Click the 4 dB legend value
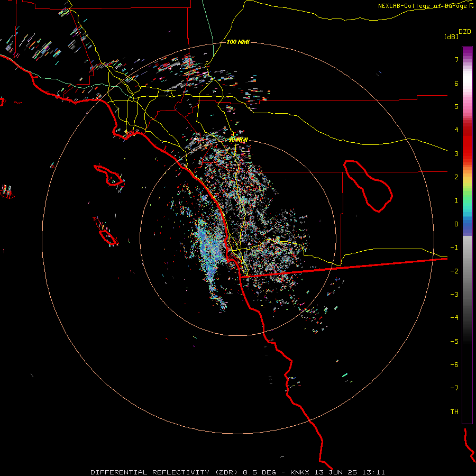This screenshot has height=476, width=476. coord(456,130)
